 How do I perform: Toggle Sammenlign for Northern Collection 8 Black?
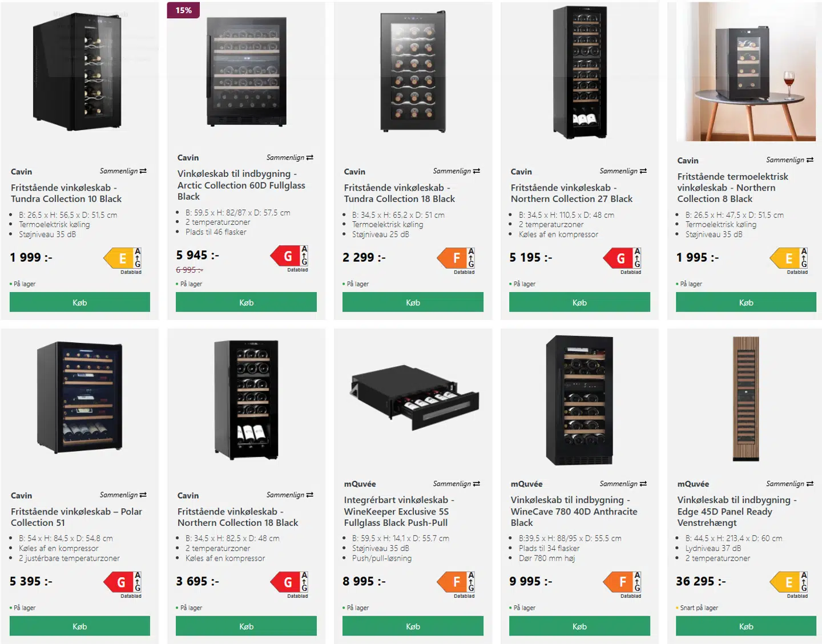(x=789, y=160)
